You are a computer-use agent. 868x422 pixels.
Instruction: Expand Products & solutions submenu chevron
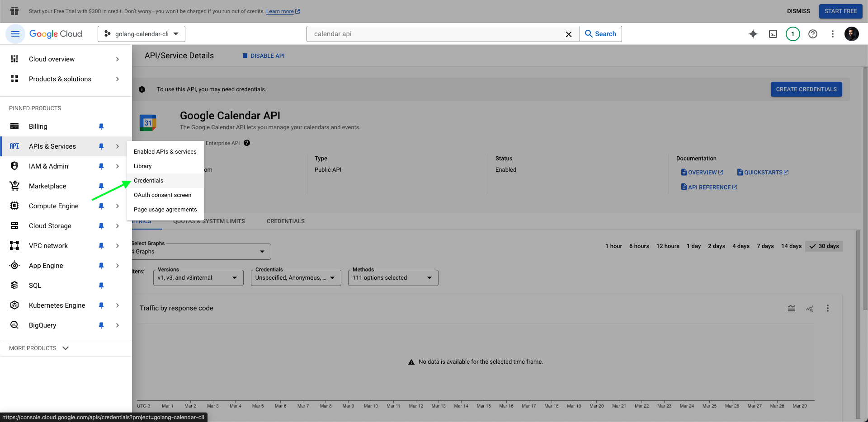tap(118, 79)
